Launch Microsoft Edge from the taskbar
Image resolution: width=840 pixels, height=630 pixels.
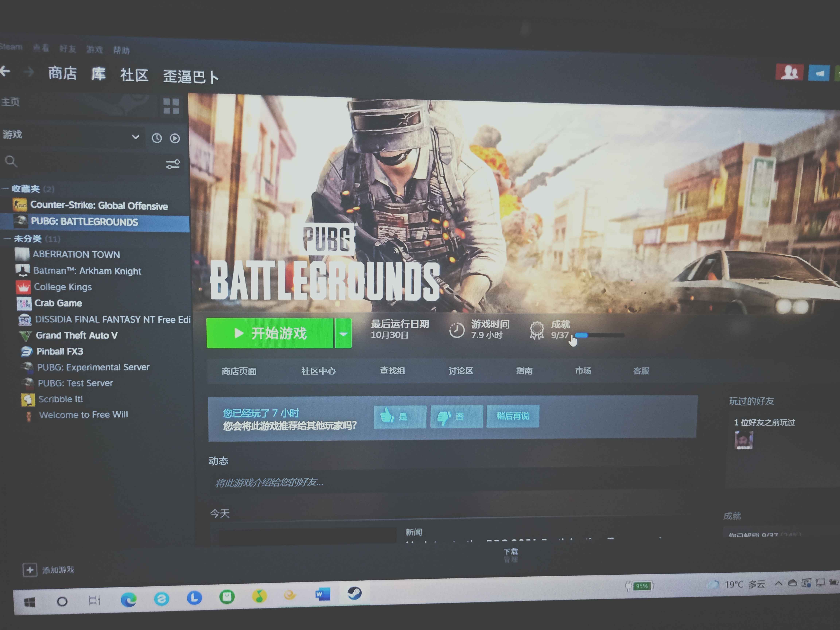coord(128,600)
